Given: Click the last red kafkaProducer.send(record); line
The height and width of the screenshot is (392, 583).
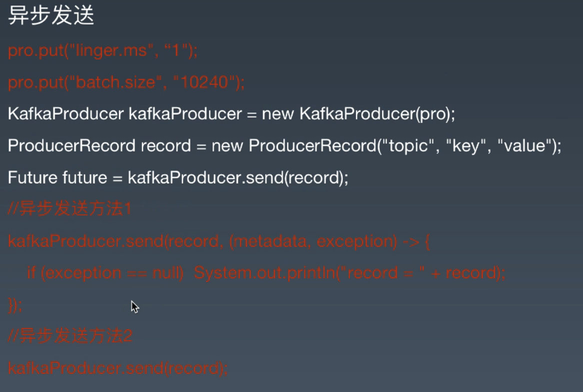Looking at the screenshot, I should pos(118,368).
